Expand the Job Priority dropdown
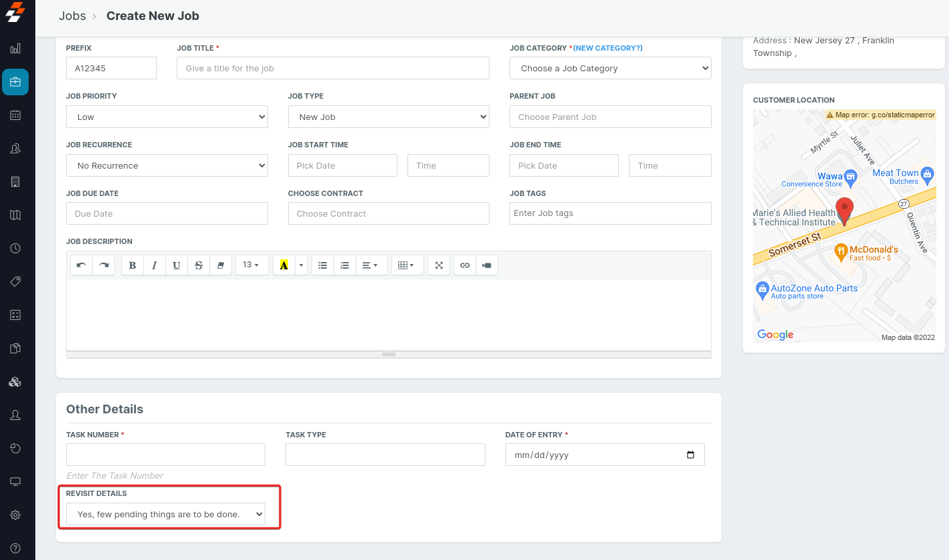The height and width of the screenshot is (560, 949). (167, 117)
